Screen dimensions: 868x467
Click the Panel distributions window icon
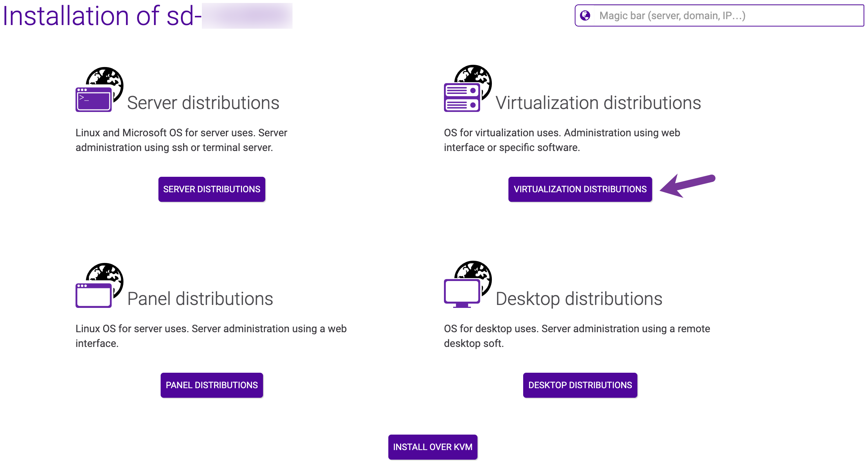[94, 295]
